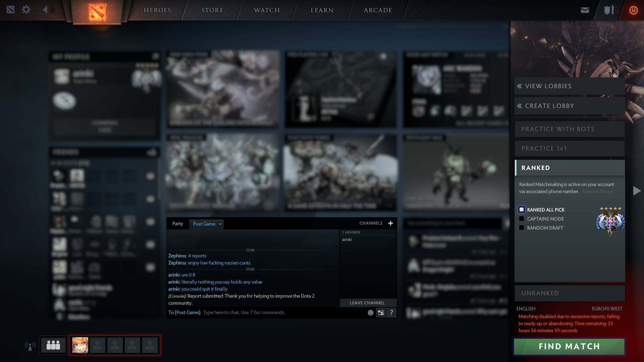
Task: Click the chat help question mark icon
Action: [391, 313]
